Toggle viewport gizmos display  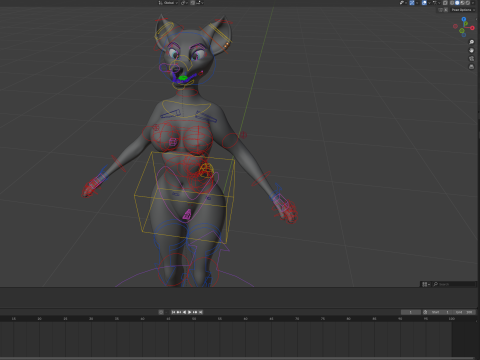[412, 3]
